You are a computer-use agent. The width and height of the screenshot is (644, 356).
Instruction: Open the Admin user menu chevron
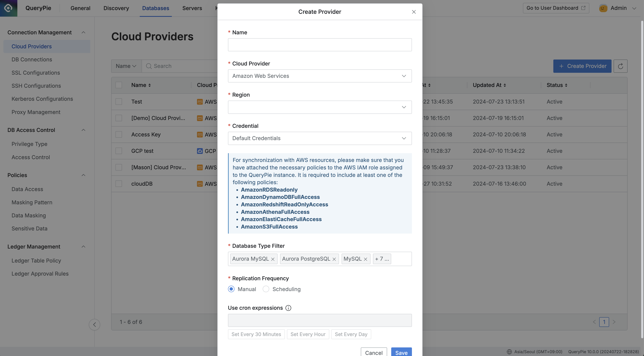click(x=634, y=8)
